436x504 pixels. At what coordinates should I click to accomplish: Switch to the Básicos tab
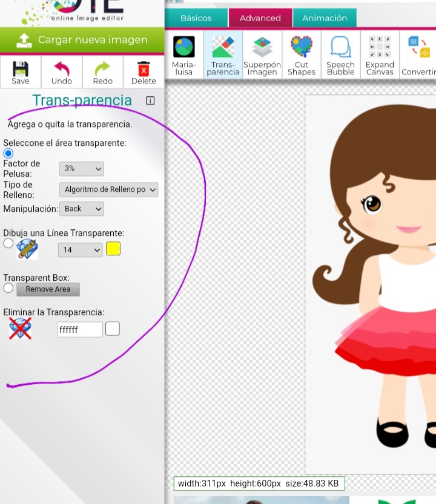196,18
